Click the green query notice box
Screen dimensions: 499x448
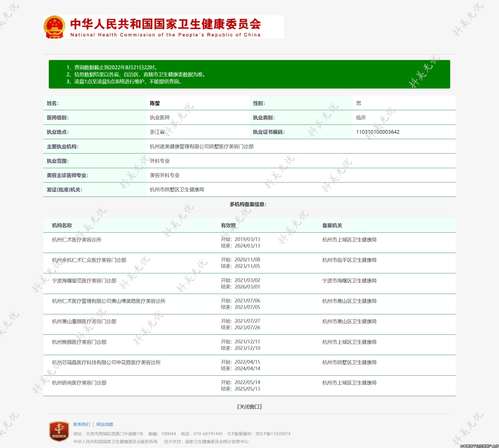[249, 74]
